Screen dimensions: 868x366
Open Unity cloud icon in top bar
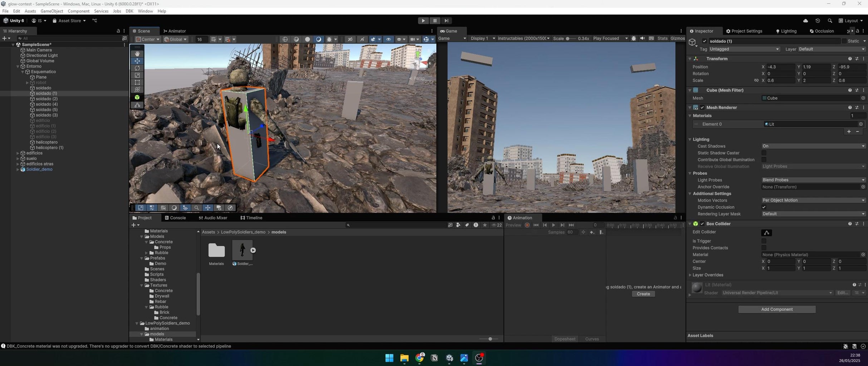coord(805,21)
